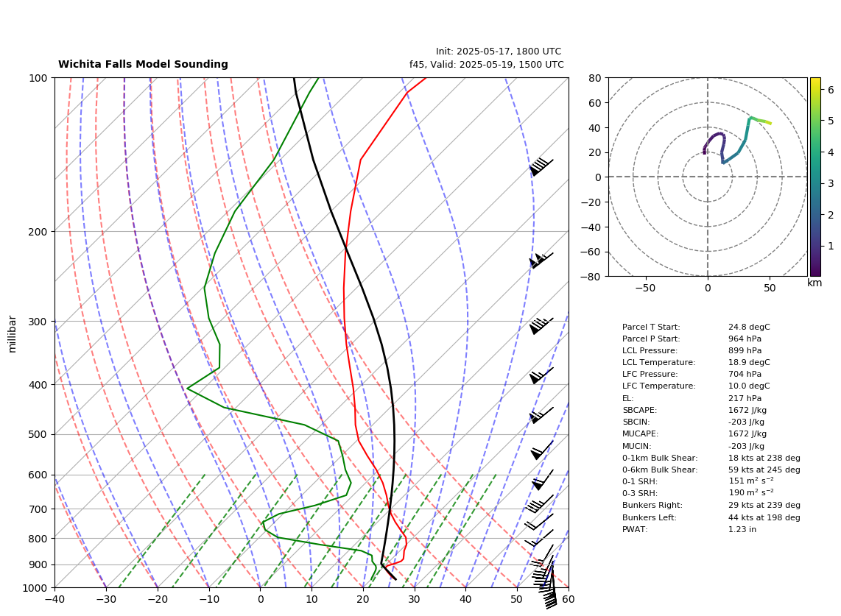
Task: Click the wind barb near 600 millibar level
Action: (542, 480)
